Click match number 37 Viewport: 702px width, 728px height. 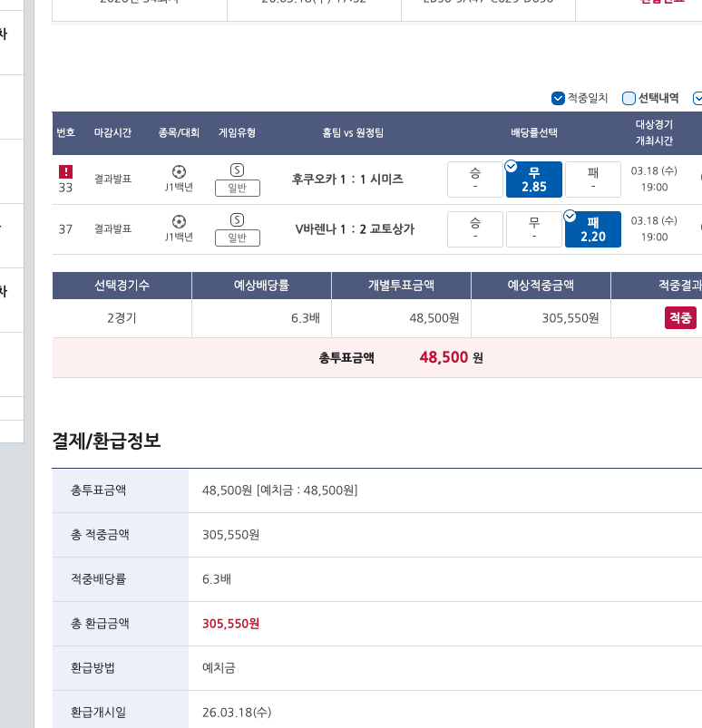click(x=65, y=229)
